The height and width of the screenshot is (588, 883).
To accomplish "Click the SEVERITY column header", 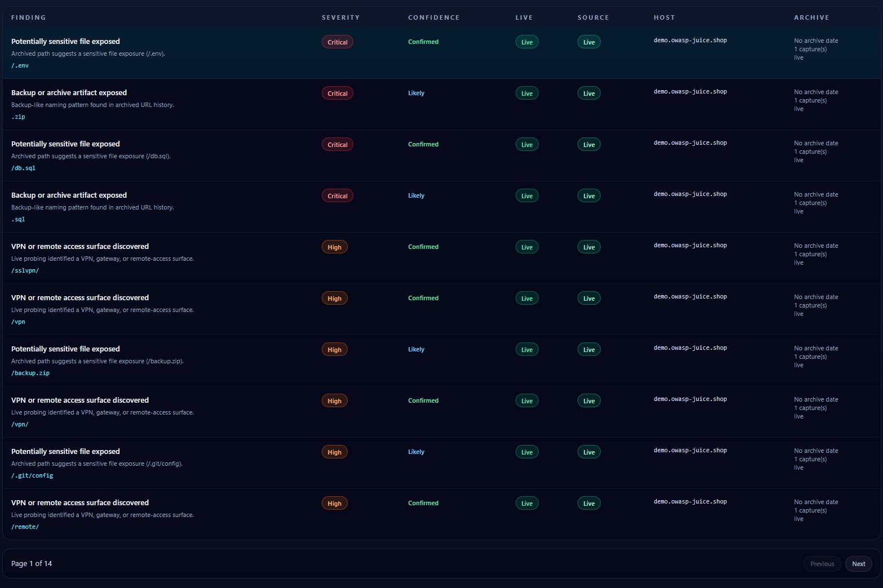I will pyautogui.click(x=340, y=17).
